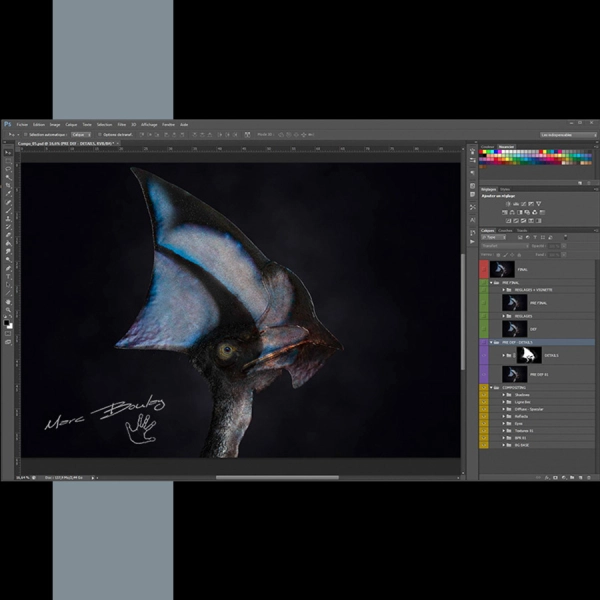Select the Move tool in the toolbox
Screen dimensions: 600x600
(8, 153)
